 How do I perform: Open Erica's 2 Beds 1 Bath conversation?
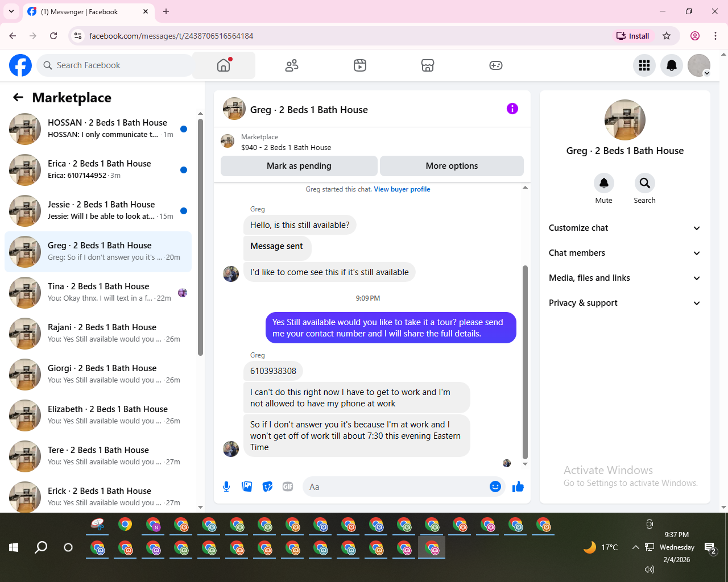pos(98,170)
